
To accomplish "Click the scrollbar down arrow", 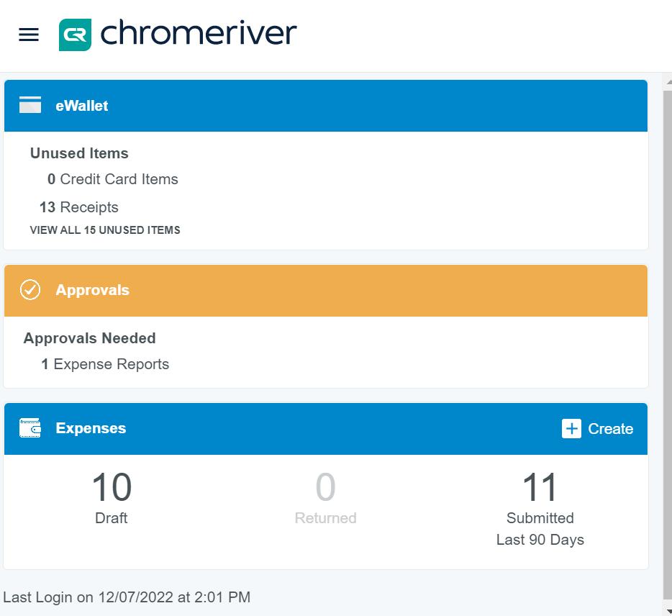I will (668, 611).
